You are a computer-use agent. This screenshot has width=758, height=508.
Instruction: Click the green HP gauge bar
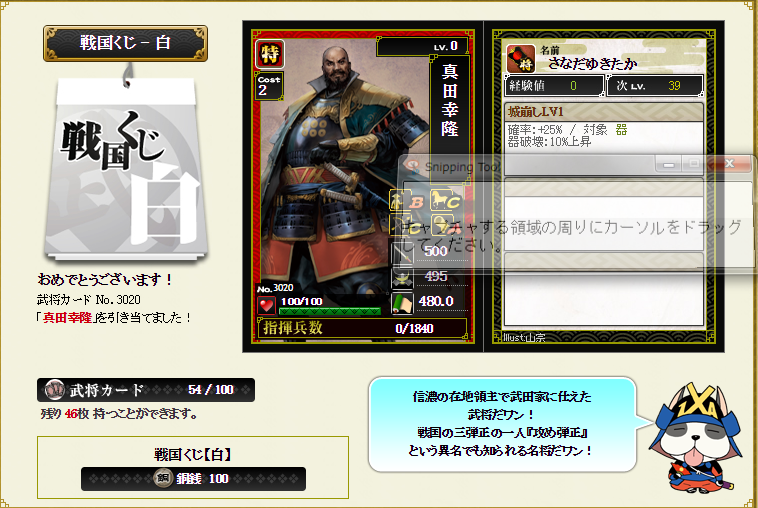coord(330,311)
